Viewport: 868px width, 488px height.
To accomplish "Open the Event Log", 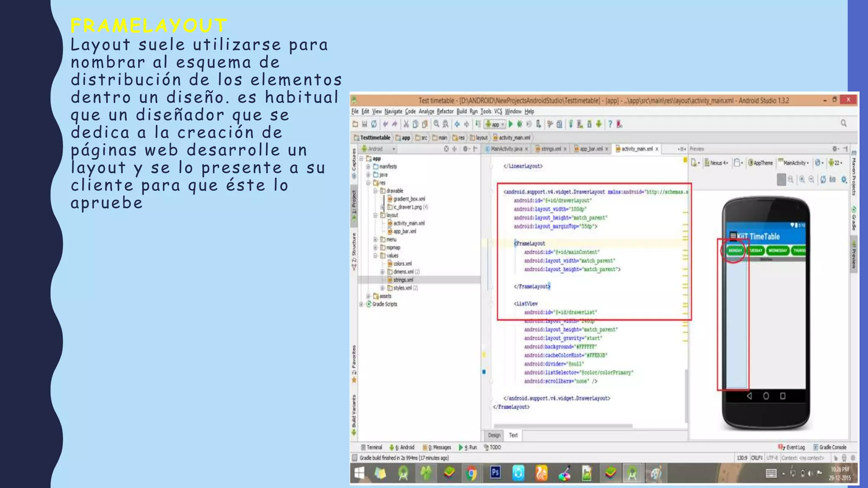I will pos(791,447).
